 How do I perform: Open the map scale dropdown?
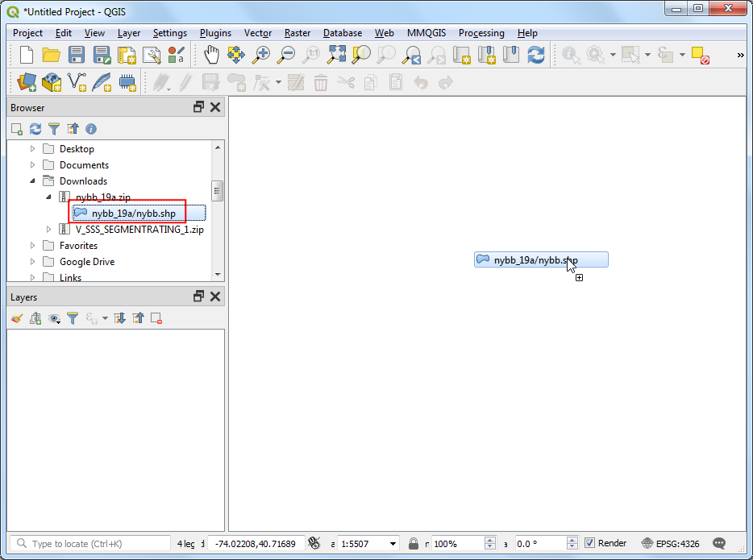coord(393,544)
